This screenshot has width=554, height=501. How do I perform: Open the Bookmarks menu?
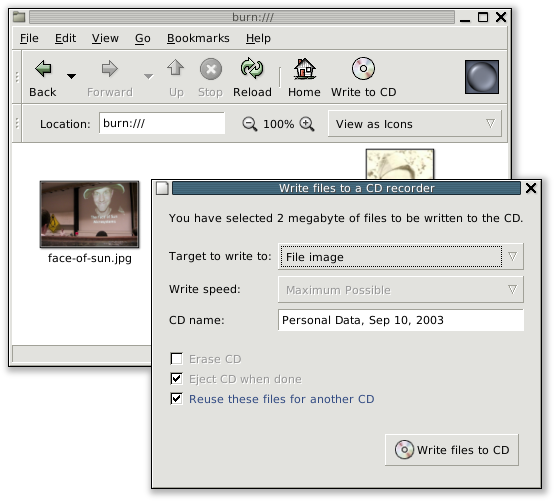click(x=198, y=38)
